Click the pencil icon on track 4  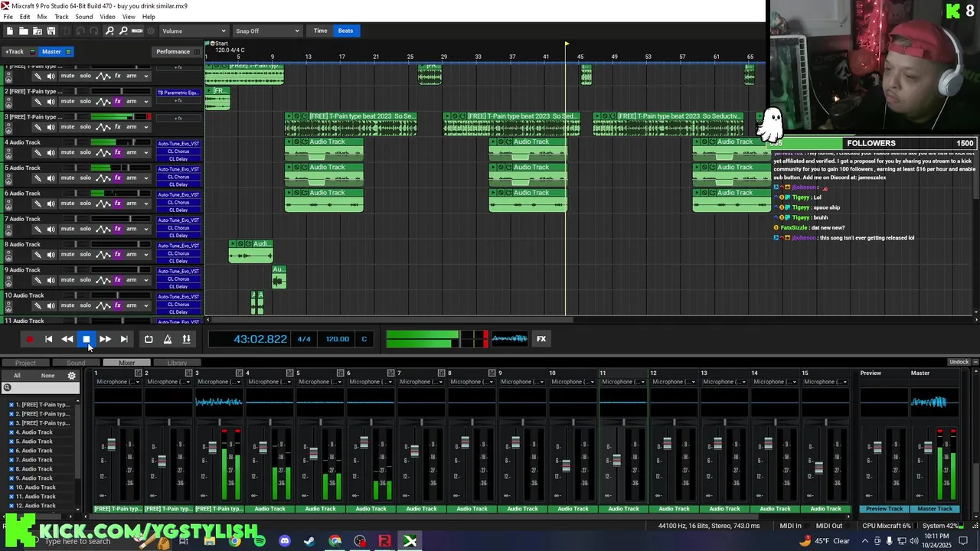[38, 152]
